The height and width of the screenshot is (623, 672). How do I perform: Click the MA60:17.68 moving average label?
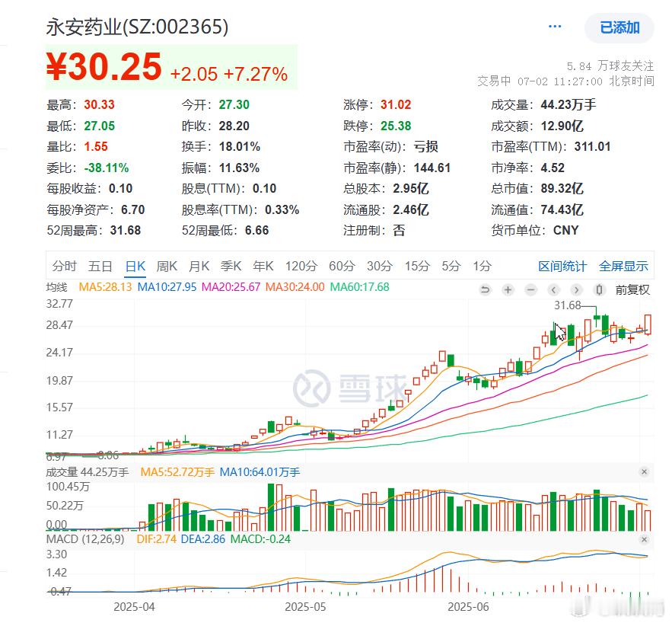[359, 287]
